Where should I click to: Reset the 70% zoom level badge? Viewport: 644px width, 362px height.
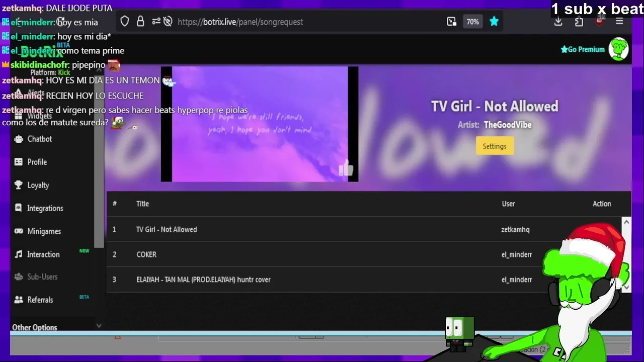click(x=472, y=22)
